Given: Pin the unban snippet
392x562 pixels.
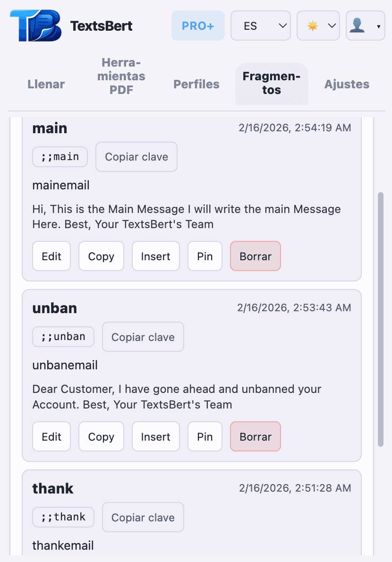Looking at the screenshot, I should click(x=205, y=436).
